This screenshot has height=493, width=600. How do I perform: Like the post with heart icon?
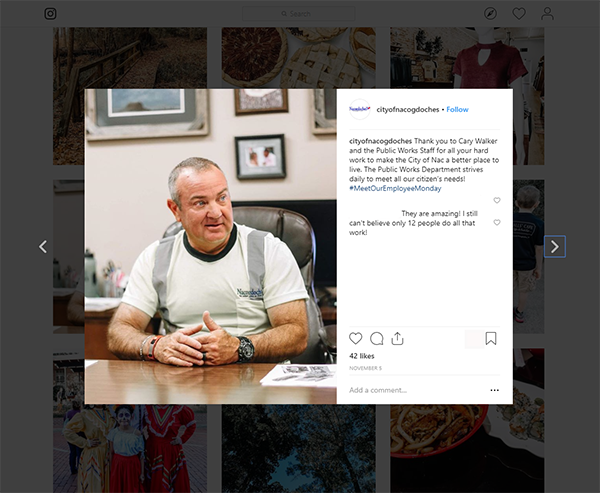coord(355,338)
